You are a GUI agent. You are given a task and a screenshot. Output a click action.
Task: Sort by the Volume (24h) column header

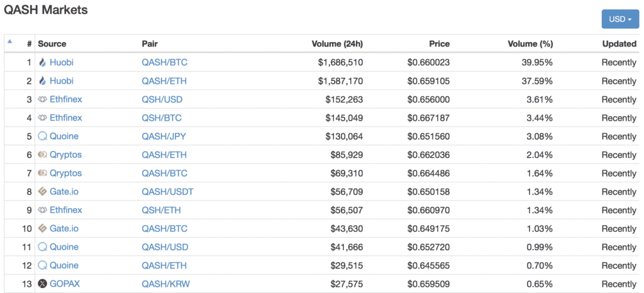point(337,44)
